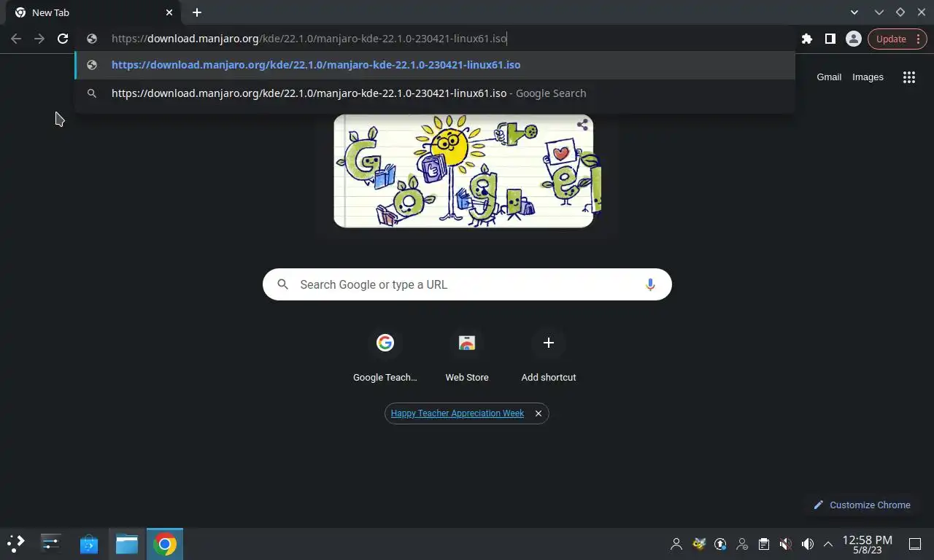Click the user icon in system tray
The image size is (934, 560).
click(x=676, y=544)
